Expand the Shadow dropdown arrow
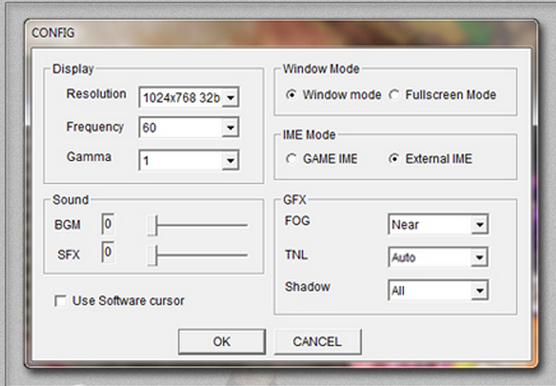 [x=480, y=291]
